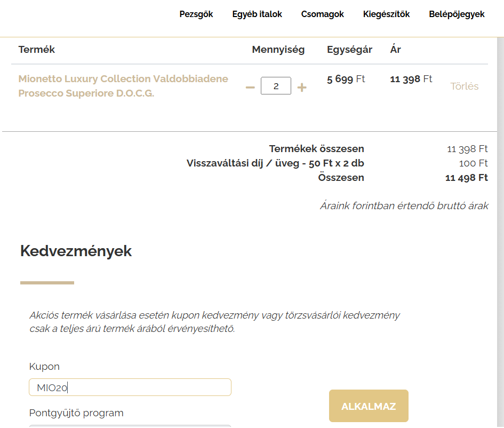
Task: Click into the Kupon code field
Action: 130,387
